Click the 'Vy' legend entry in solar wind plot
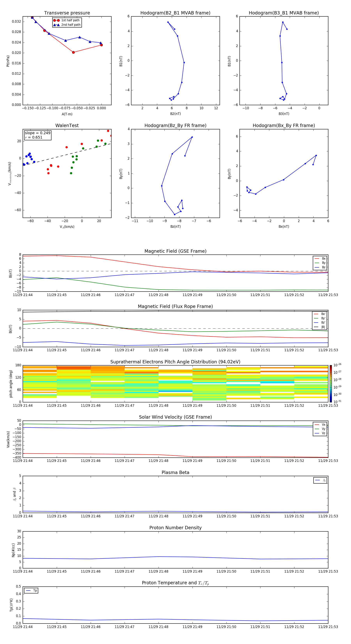Image resolution: width=351 pixels, height=644 pixels. [320, 429]
